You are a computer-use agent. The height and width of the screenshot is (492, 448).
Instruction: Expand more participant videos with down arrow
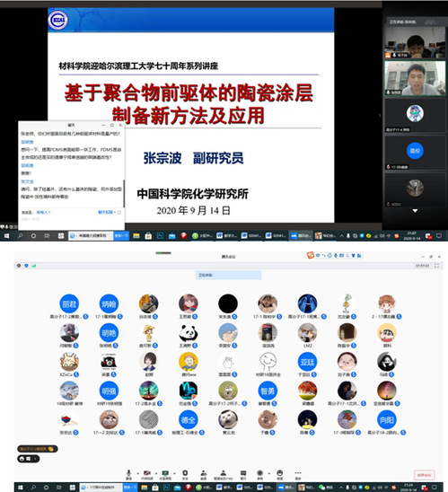(x=415, y=211)
